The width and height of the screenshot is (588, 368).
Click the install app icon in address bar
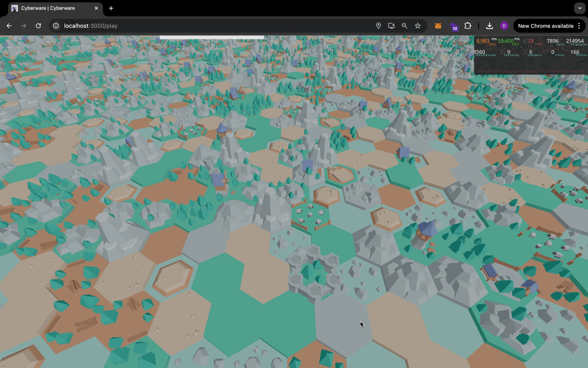tap(391, 26)
